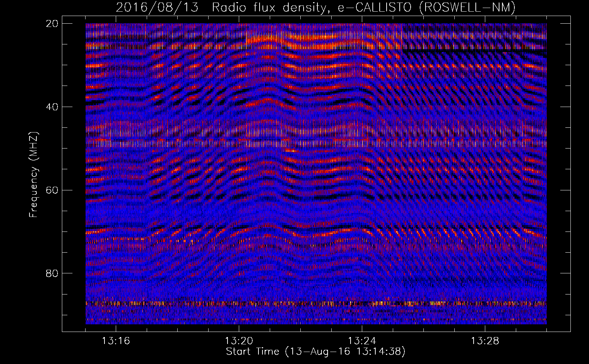The height and width of the screenshot is (364, 589).
Task: Click the '20' frequency tick label
Action: 52,24
